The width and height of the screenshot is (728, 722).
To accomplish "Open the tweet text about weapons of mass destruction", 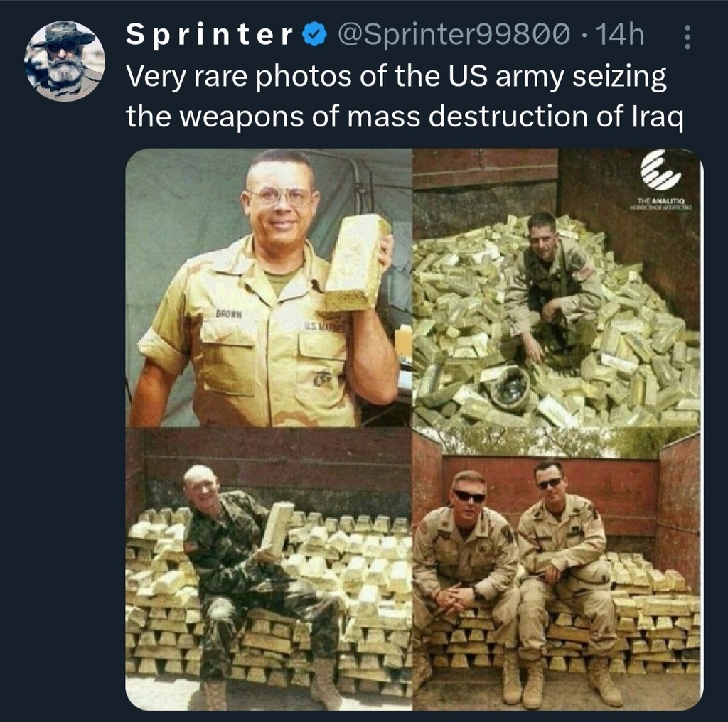I will 405,96.
